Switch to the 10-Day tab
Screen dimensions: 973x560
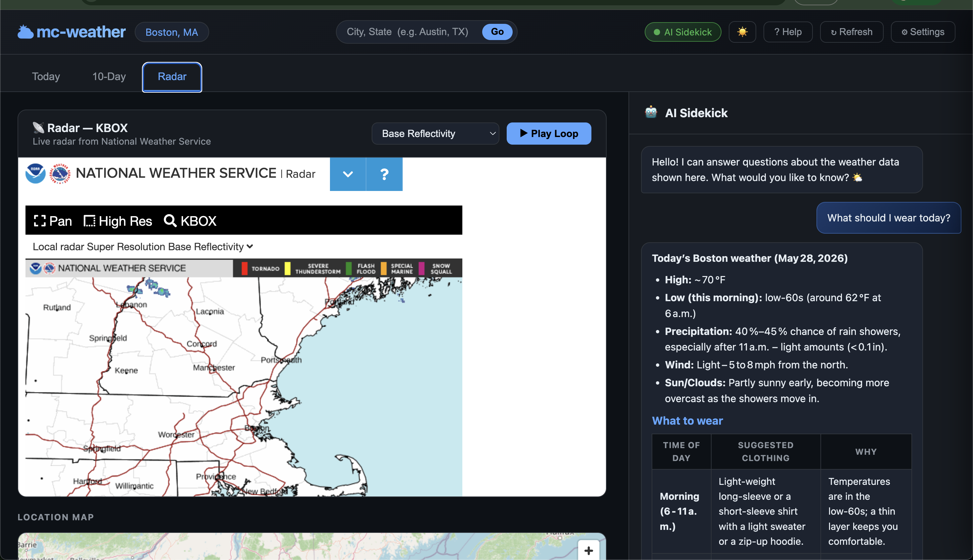pyautogui.click(x=109, y=76)
